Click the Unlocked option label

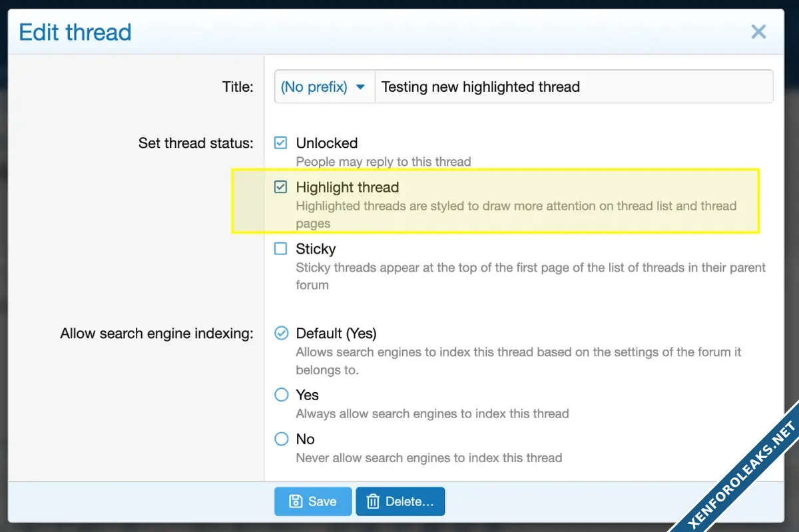pos(326,143)
